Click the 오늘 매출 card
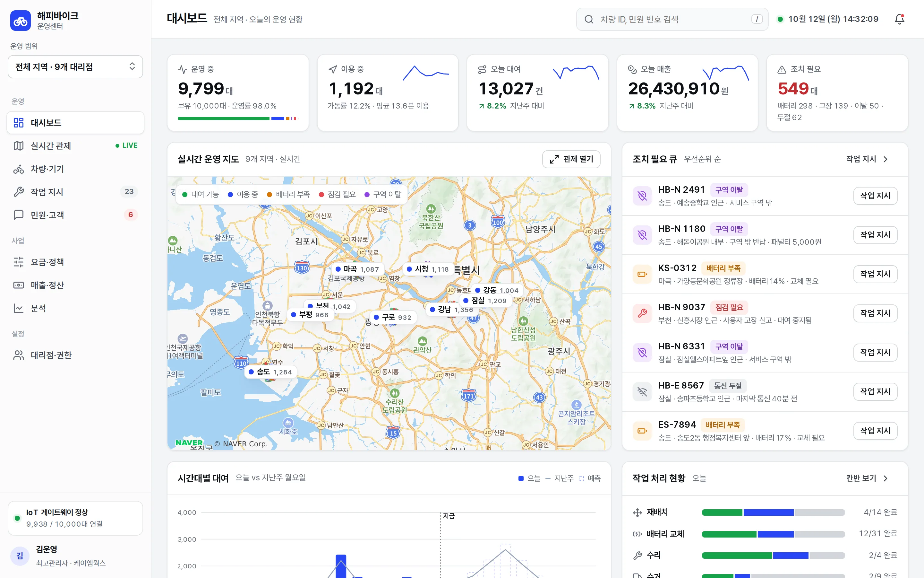 click(687, 93)
